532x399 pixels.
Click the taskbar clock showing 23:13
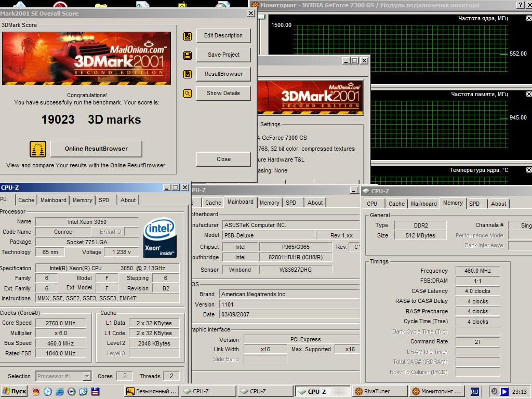click(519, 392)
